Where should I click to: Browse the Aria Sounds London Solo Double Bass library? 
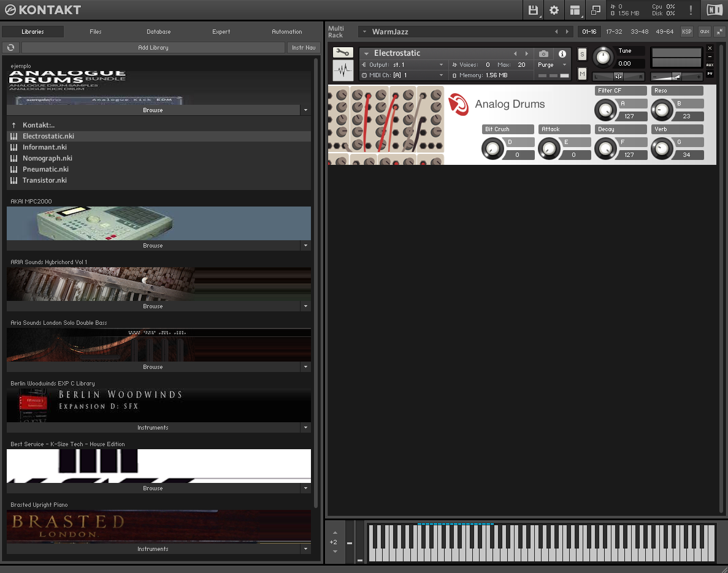pyautogui.click(x=153, y=367)
